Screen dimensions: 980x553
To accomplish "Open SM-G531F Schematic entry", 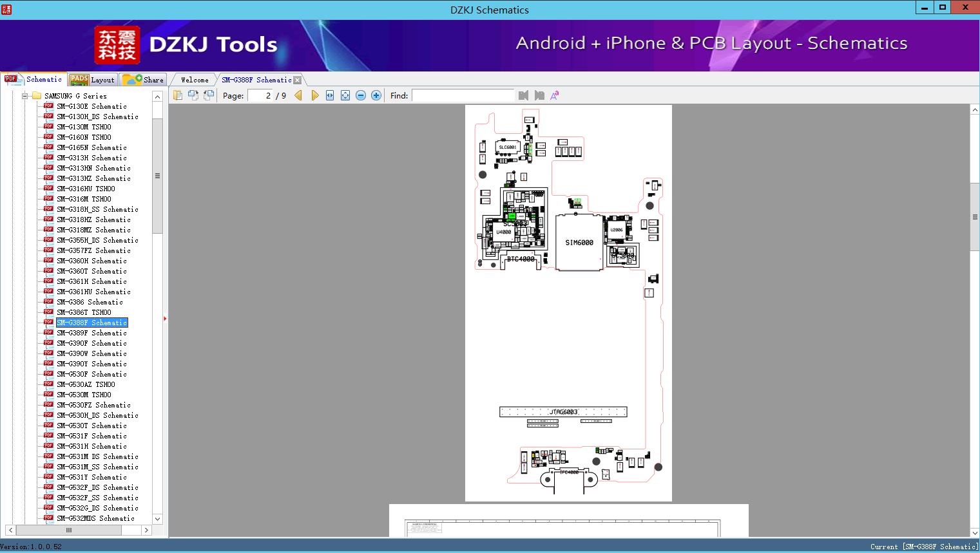I will (91, 436).
